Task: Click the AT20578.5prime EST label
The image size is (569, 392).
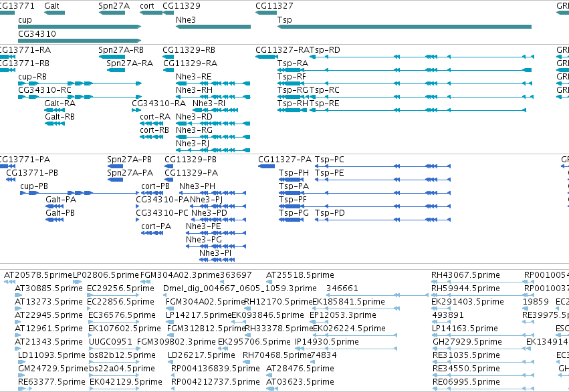Action: pyautogui.click(x=38, y=275)
